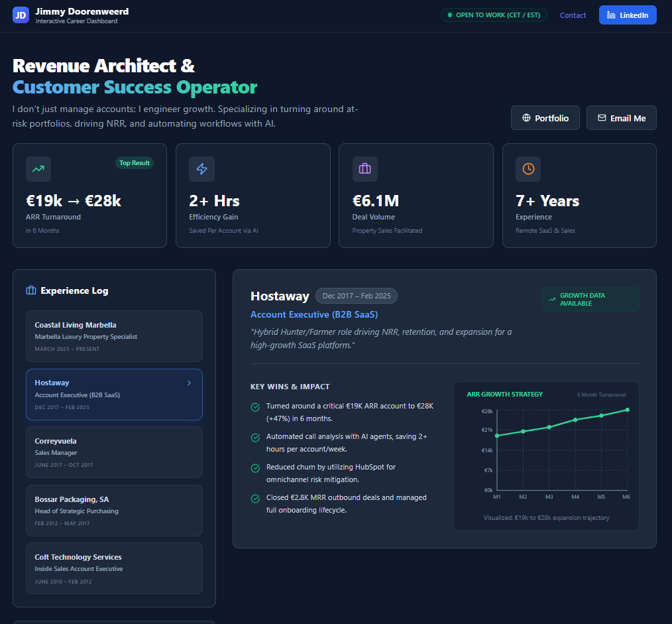Select the M6 data point on ARR chart
This screenshot has width=672, height=624.
click(627, 410)
